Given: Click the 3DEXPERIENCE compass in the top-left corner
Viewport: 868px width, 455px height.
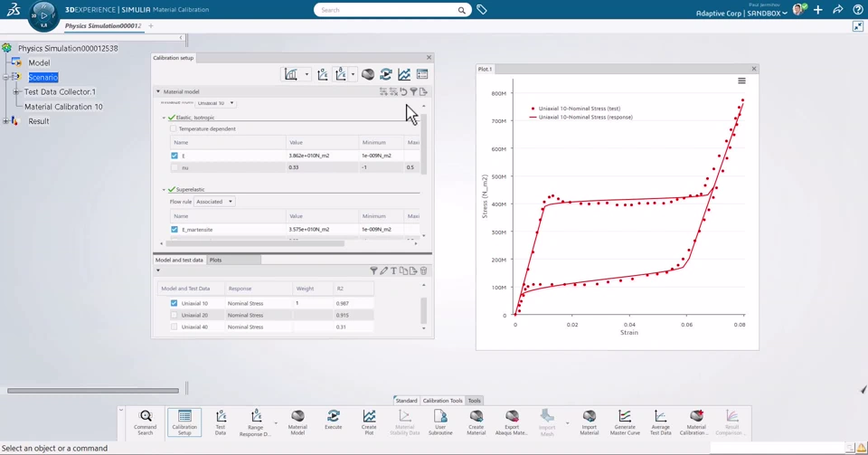Looking at the screenshot, I should [43, 16].
